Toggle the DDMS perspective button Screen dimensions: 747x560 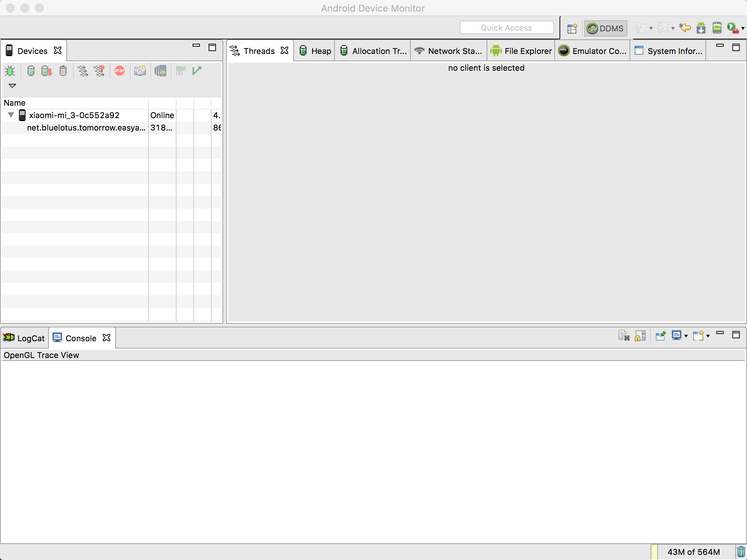606,28
